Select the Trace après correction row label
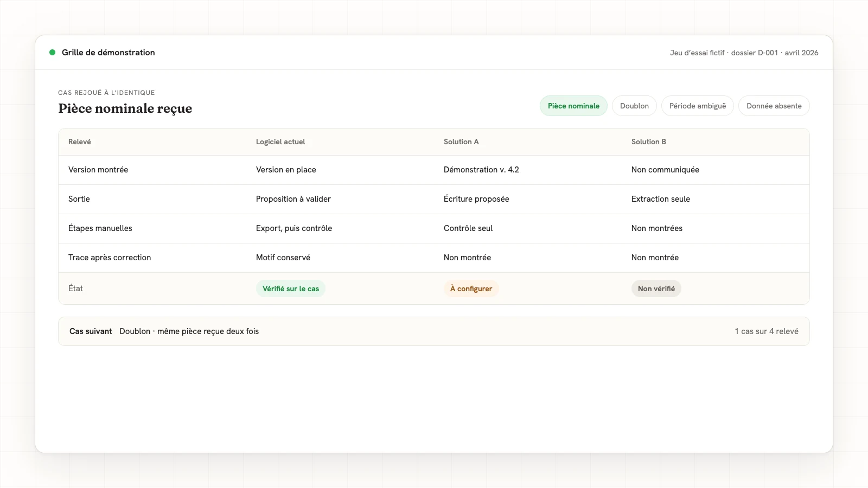 tap(110, 258)
